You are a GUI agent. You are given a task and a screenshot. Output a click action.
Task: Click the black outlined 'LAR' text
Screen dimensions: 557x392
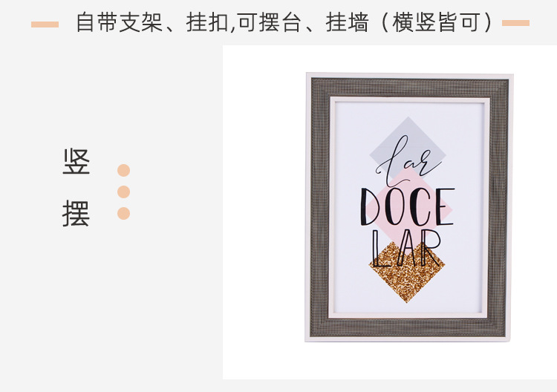coord(406,249)
